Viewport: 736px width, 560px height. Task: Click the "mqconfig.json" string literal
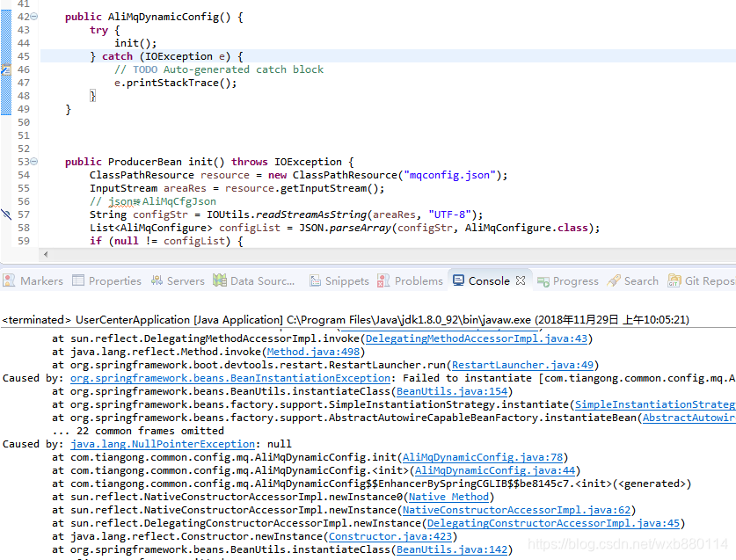[x=449, y=175]
